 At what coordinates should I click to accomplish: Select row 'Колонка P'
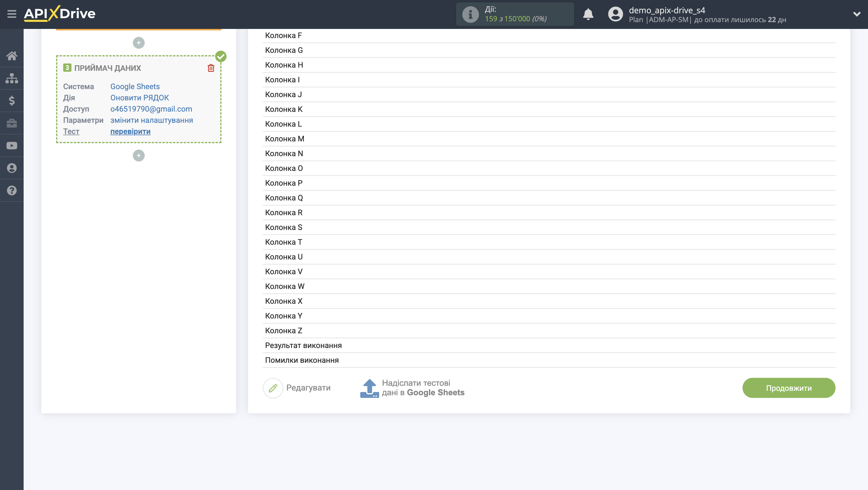549,183
